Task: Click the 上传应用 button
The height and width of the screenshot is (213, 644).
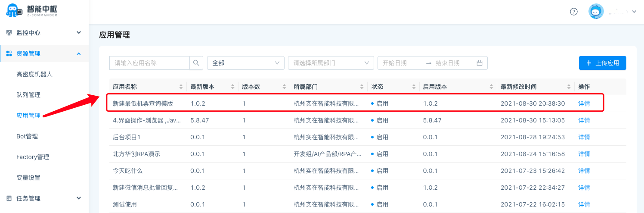Action: point(602,63)
